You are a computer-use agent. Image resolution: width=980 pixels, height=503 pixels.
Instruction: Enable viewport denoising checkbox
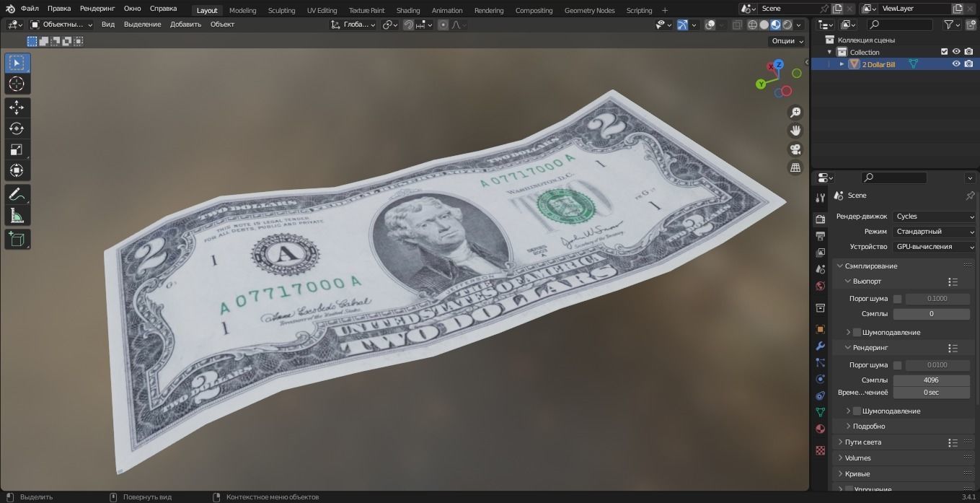pos(857,333)
